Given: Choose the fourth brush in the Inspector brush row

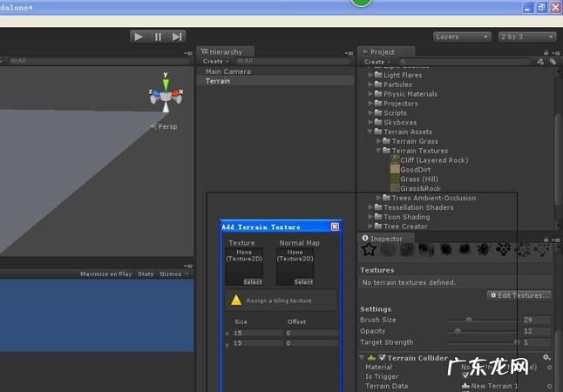Looking at the screenshot, I should point(426,249).
